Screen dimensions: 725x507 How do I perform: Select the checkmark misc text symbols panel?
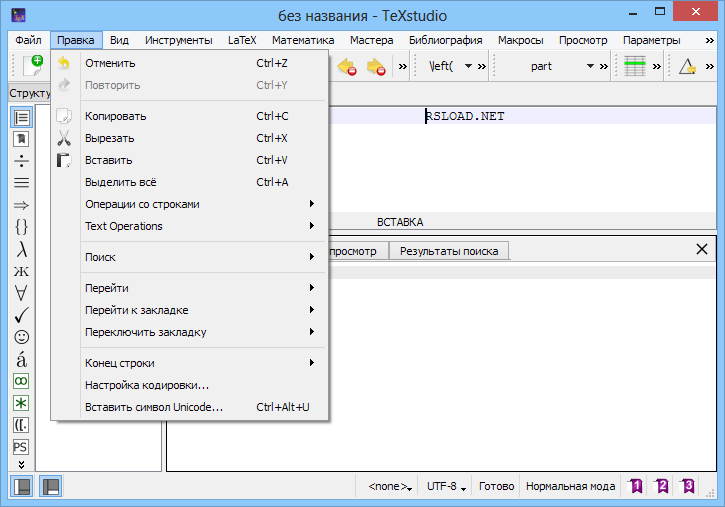(x=21, y=315)
